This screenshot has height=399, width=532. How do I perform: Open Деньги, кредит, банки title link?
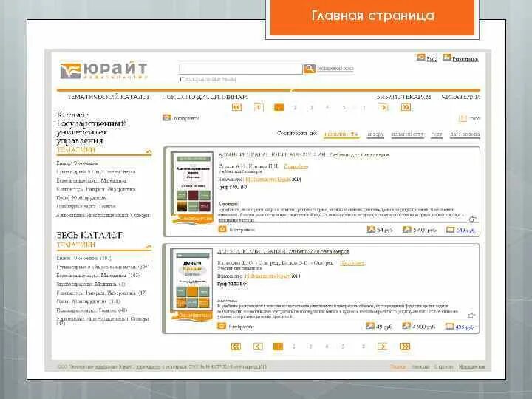point(283,252)
